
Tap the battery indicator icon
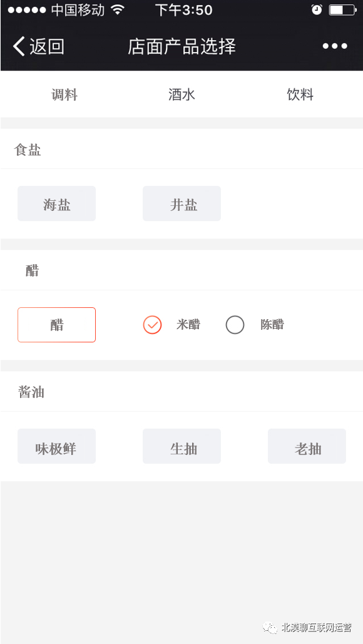(343, 9)
